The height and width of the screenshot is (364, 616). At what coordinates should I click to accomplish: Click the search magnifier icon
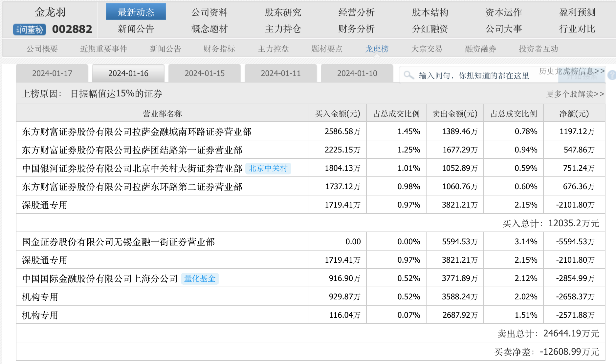pyautogui.click(x=408, y=75)
